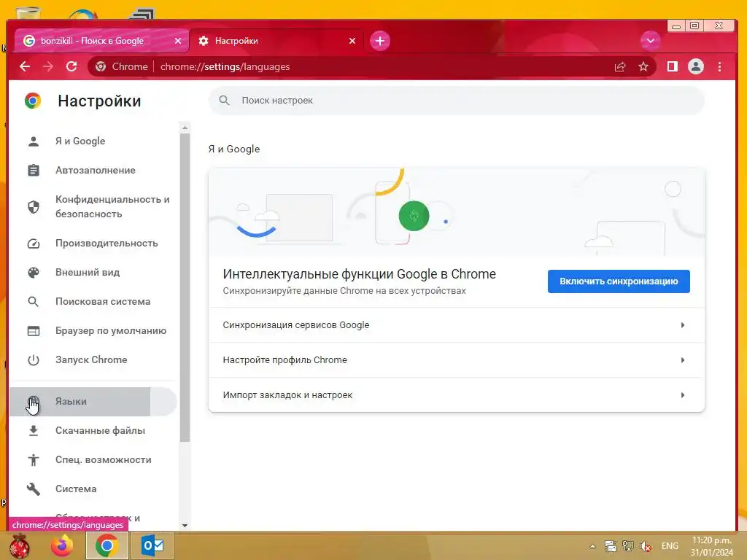Open a new tab with the plus button
The image size is (747, 560).
(x=379, y=41)
